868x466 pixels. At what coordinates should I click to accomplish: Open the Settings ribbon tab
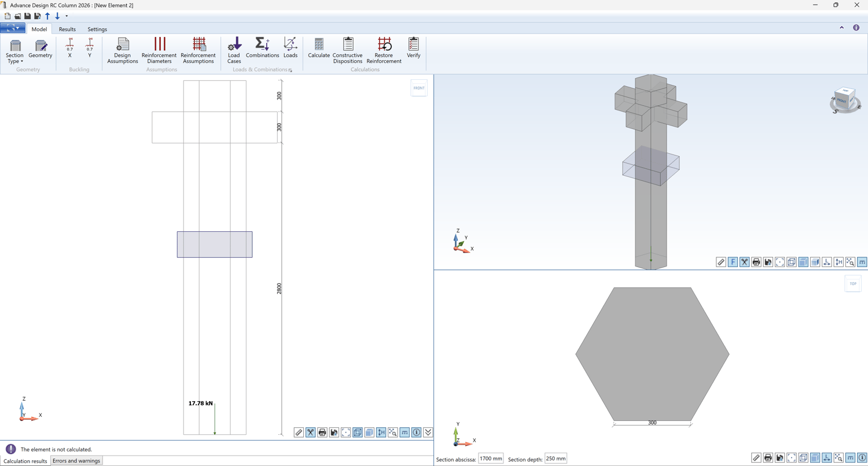click(x=97, y=29)
